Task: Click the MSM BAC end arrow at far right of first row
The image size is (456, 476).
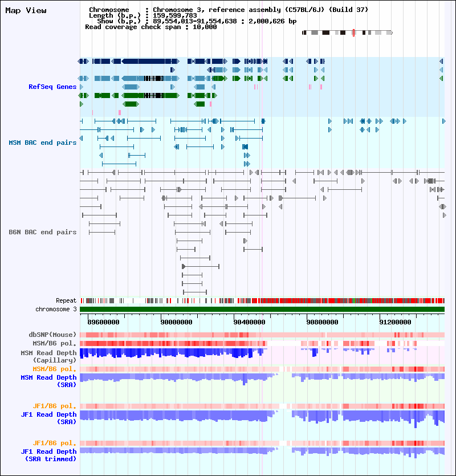Action: click(x=443, y=121)
